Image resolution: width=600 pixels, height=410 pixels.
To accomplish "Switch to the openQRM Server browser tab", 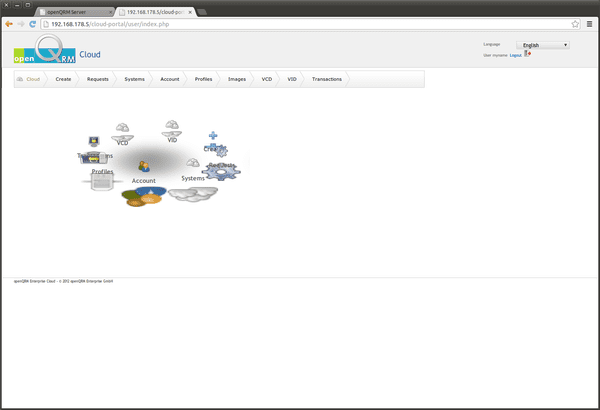I will click(75, 12).
